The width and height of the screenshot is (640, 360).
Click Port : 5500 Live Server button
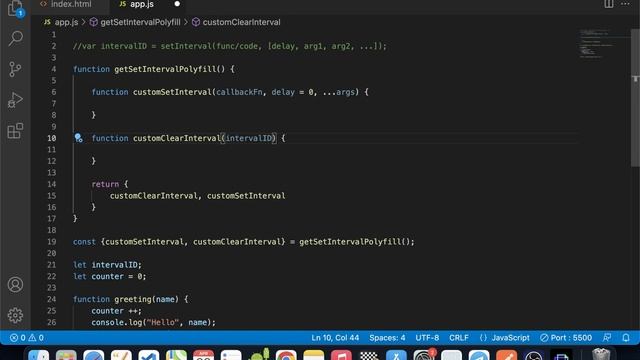coord(566,338)
